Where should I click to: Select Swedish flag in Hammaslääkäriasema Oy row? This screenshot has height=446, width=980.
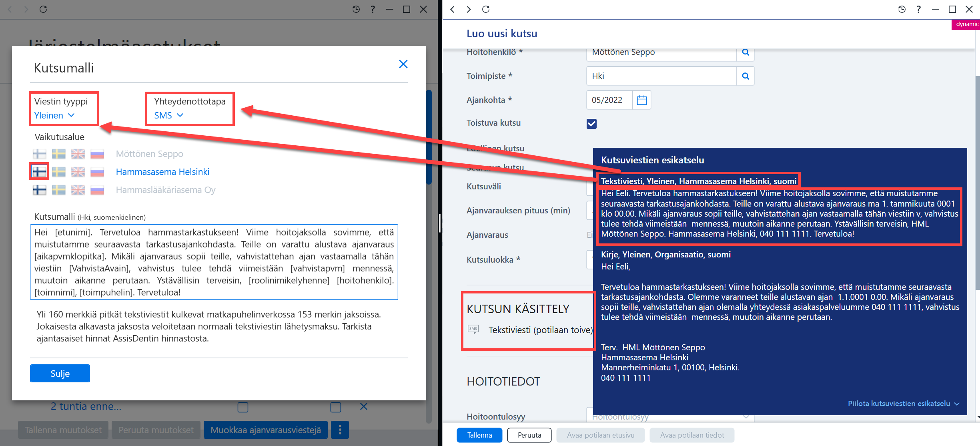point(59,190)
